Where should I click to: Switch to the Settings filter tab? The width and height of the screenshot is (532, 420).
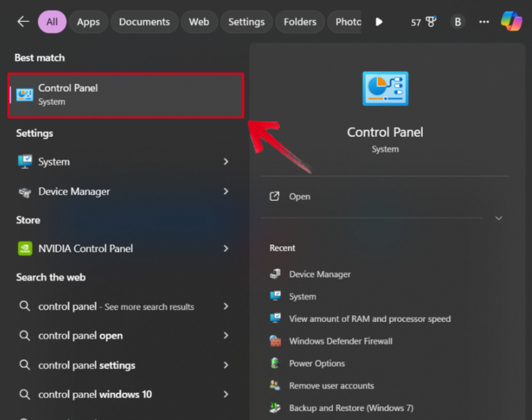pos(247,22)
